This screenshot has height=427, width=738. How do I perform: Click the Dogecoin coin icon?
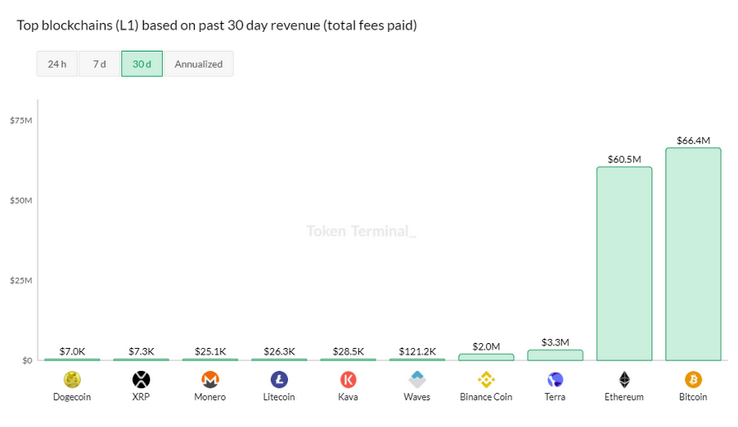(72, 380)
